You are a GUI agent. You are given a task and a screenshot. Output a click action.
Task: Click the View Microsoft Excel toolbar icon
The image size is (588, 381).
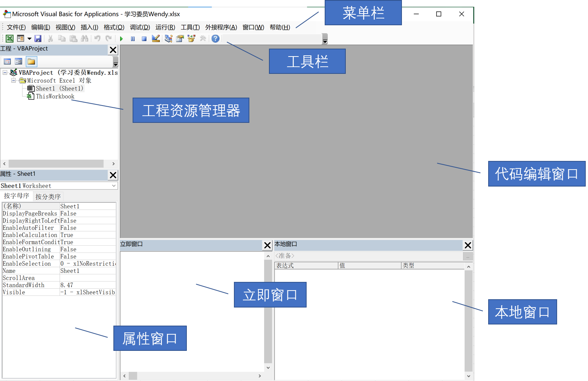coord(10,38)
